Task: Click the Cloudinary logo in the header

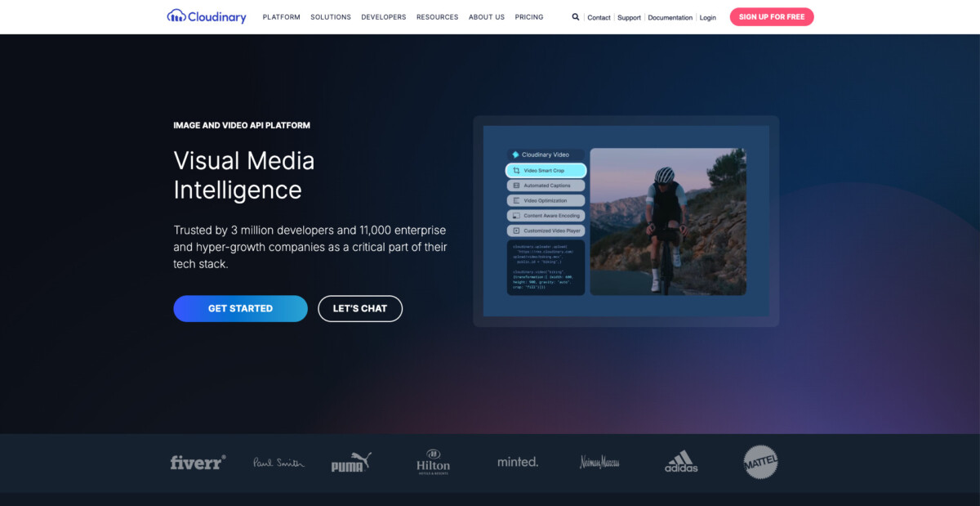Action: 207,16
